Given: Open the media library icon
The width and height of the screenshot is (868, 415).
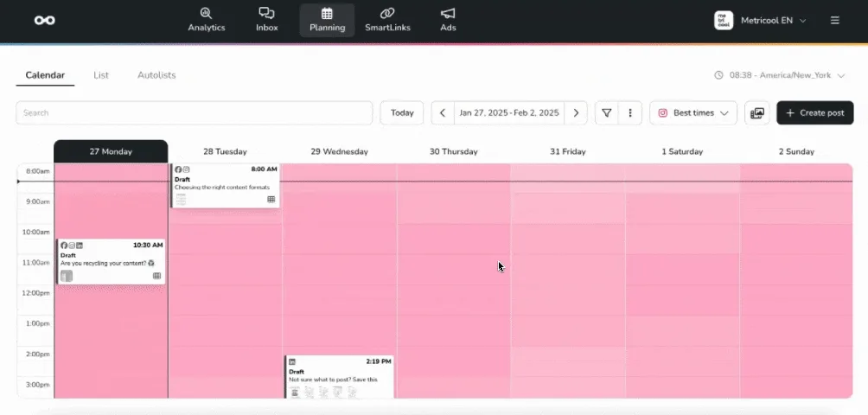Looking at the screenshot, I should pos(756,113).
